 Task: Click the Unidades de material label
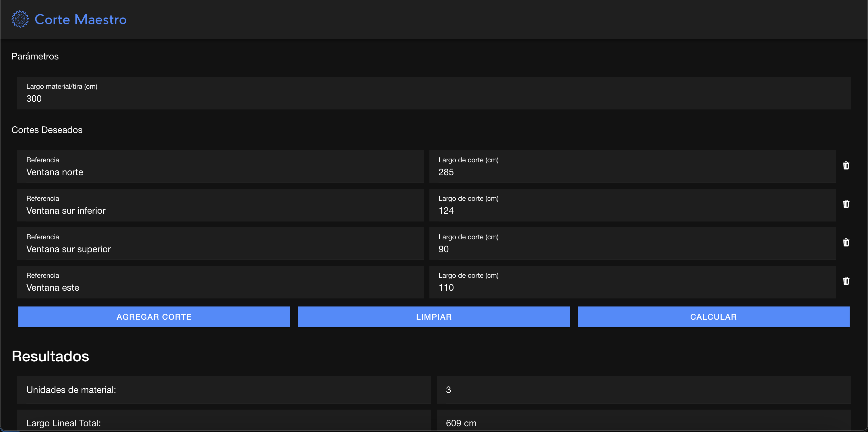(x=71, y=390)
